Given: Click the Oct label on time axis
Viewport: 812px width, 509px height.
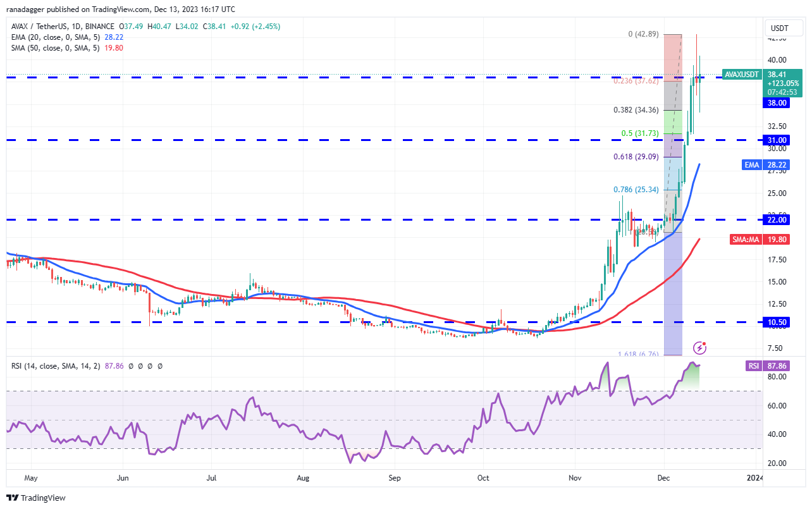Looking at the screenshot, I should point(484,478).
